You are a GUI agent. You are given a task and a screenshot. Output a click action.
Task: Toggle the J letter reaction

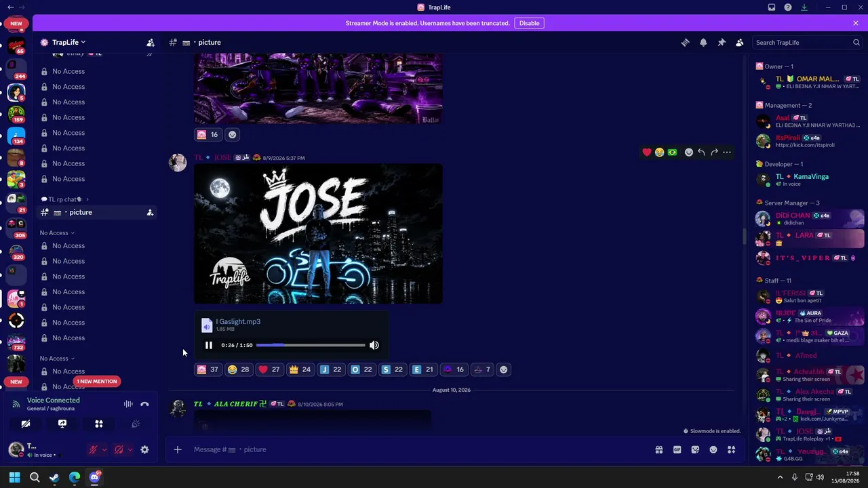coord(330,369)
